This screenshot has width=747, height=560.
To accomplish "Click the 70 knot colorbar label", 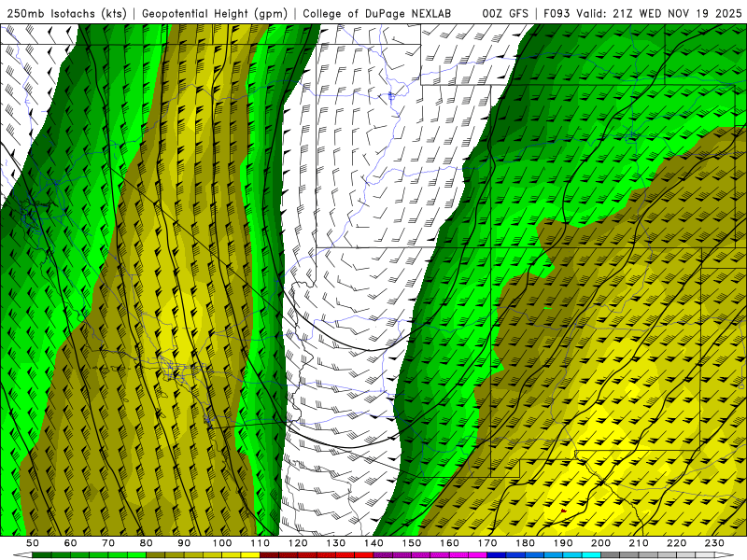I will click(x=108, y=543).
